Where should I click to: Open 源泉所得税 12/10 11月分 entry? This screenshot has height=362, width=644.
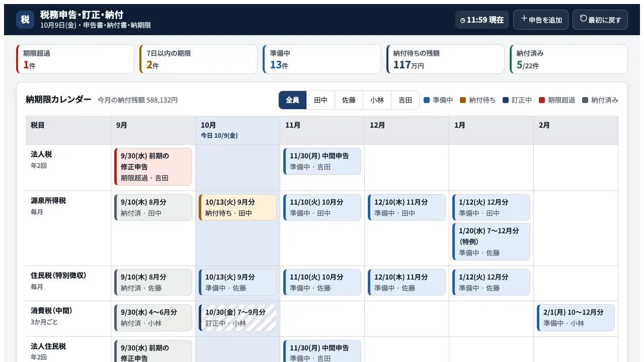[x=407, y=208]
